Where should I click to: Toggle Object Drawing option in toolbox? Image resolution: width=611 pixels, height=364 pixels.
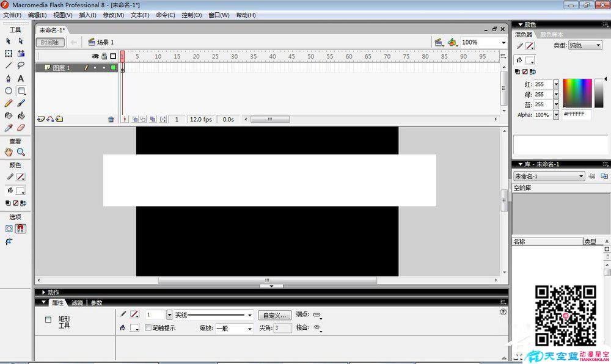[9, 229]
